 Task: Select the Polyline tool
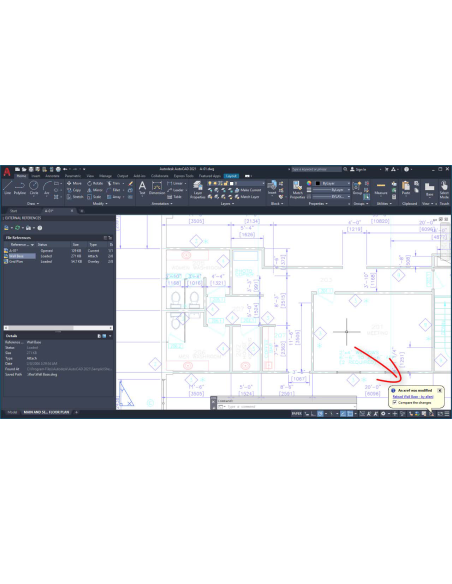pos(20,187)
